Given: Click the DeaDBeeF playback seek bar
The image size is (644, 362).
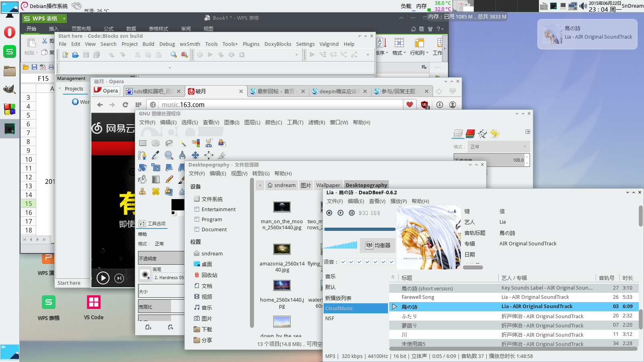Looking at the screenshot, I should (360, 229).
